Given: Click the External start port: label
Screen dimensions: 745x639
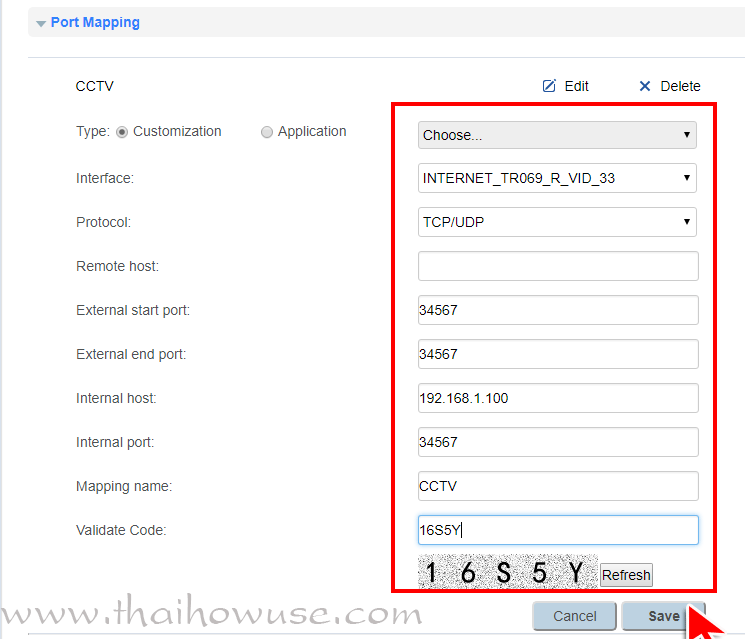Looking at the screenshot, I should tap(133, 310).
